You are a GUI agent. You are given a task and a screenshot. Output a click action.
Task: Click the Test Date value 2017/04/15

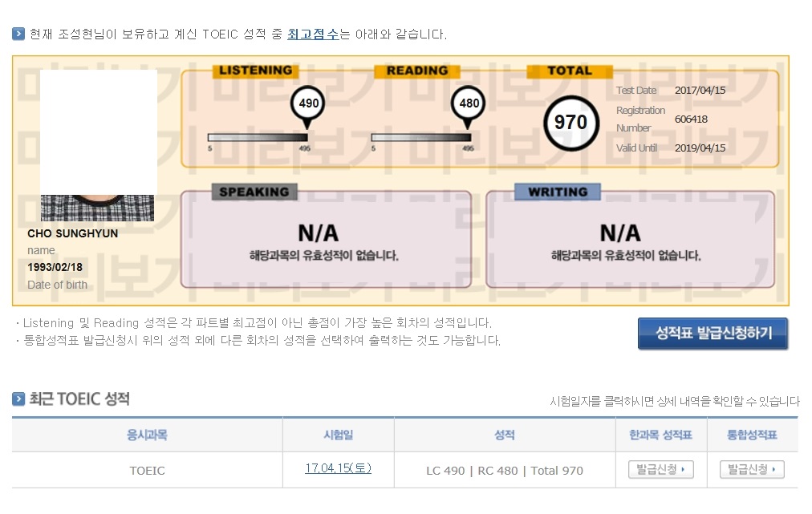700,90
